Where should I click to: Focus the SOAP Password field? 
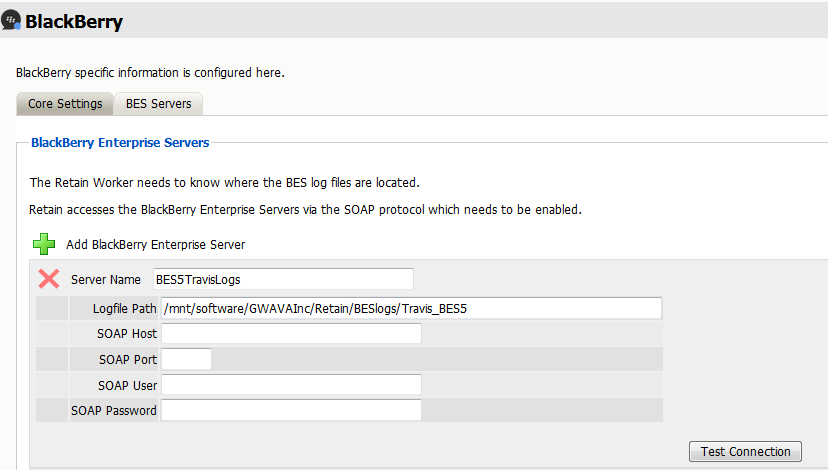click(x=291, y=410)
